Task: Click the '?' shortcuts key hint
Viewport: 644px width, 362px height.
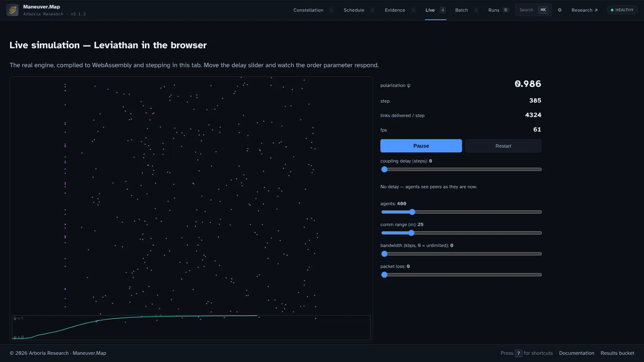Action: click(518, 353)
